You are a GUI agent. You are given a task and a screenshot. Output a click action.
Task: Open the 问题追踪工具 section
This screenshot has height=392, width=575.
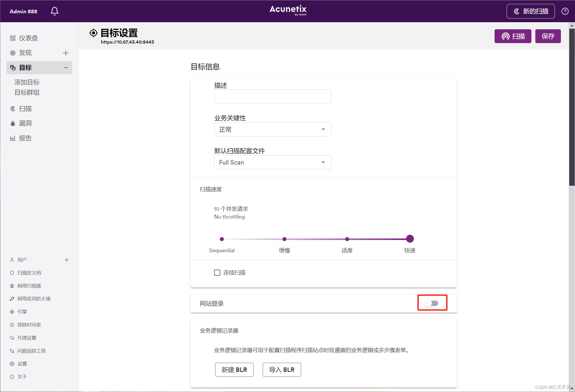(31, 350)
